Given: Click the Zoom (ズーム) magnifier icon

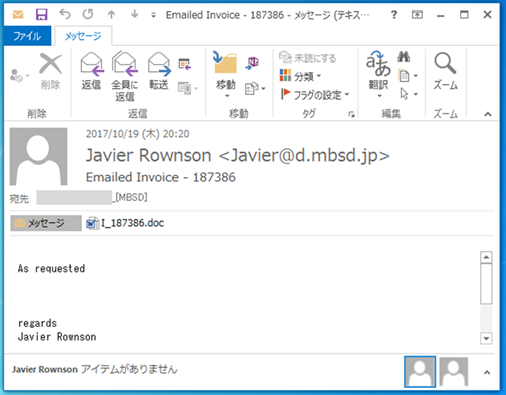Looking at the screenshot, I should point(445,63).
